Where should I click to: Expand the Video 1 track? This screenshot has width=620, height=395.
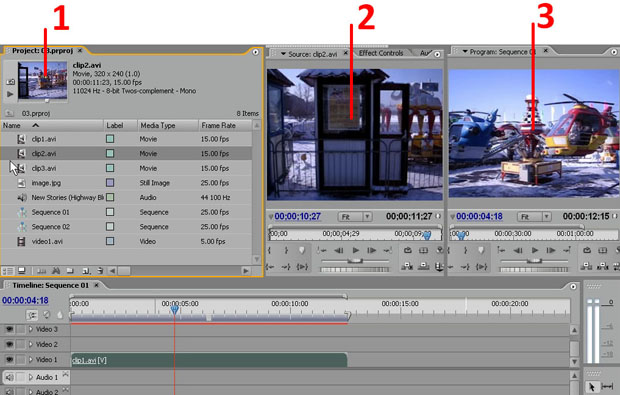31,359
